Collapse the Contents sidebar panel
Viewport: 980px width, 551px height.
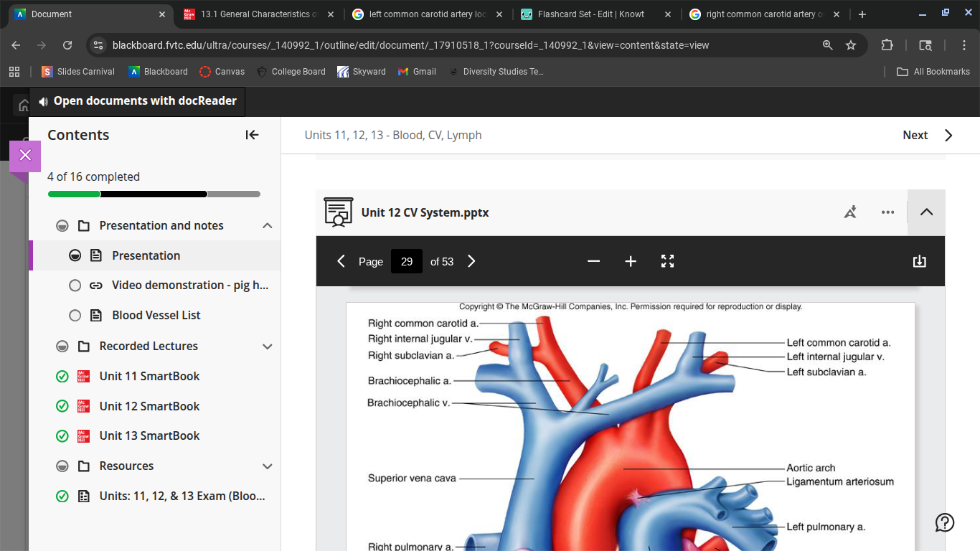[x=252, y=135]
